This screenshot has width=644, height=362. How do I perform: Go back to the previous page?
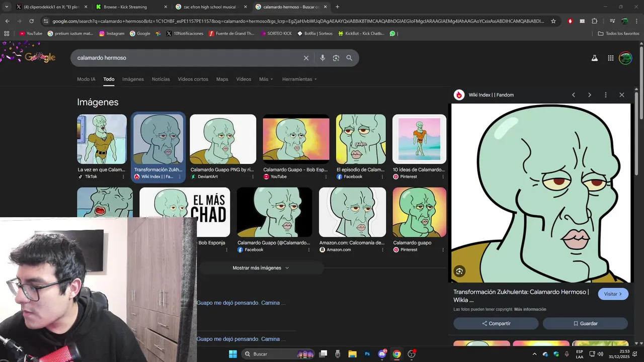[x=7, y=21]
